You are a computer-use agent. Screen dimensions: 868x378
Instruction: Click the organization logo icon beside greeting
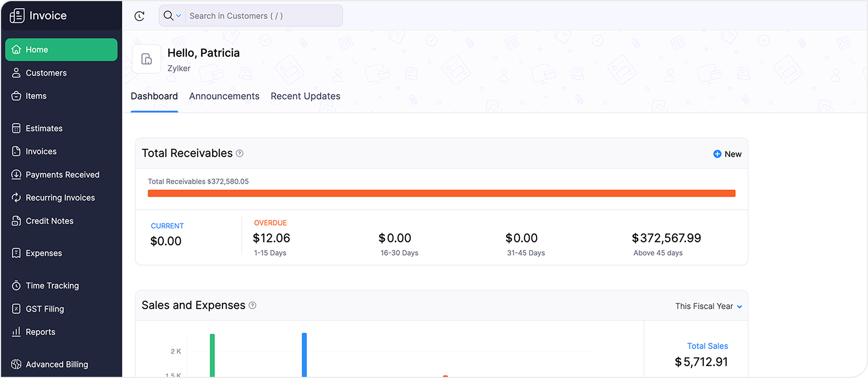(147, 59)
